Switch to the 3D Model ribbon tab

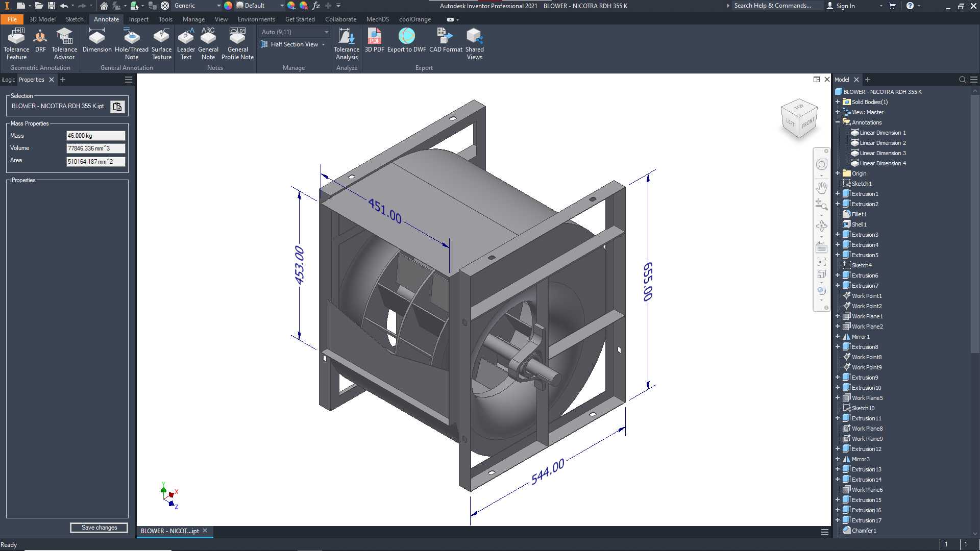[x=42, y=19]
